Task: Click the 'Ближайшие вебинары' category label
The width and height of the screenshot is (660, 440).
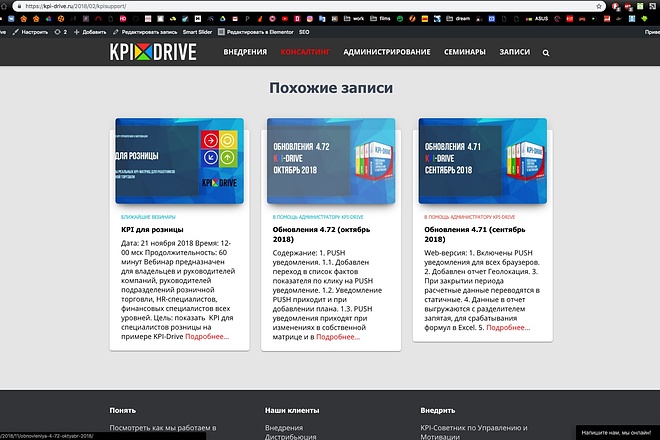Action: (148, 217)
